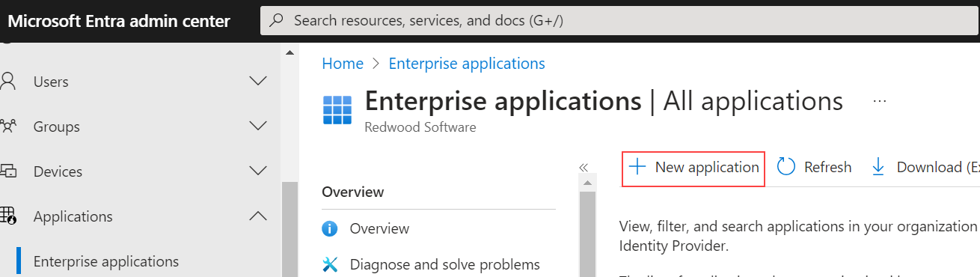Click the Enterprise applications blue grid icon

(x=337, y=110)
